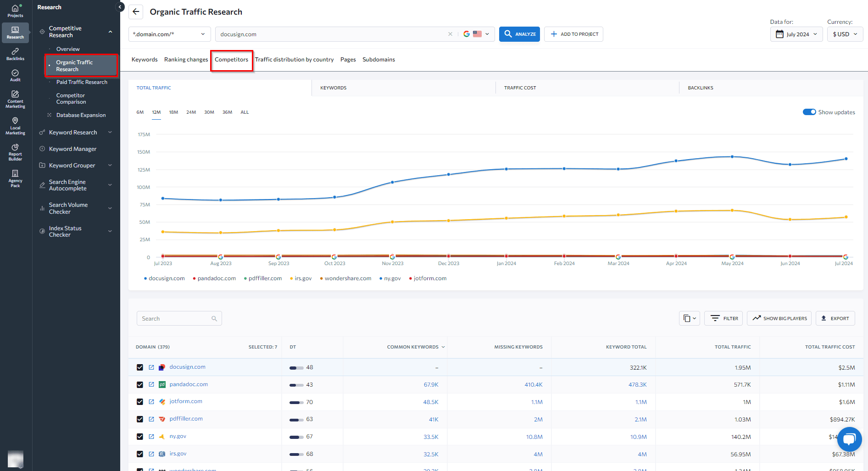Open jotform.com external link icon
868x471 pixels.
[x=151, y=402]
